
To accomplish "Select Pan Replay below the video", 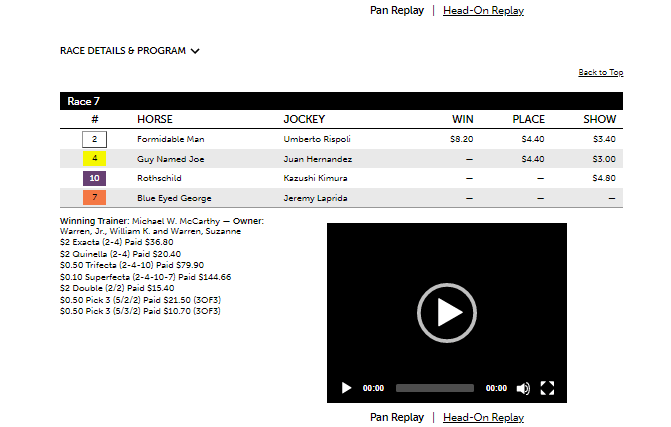I will coord(397,417).
